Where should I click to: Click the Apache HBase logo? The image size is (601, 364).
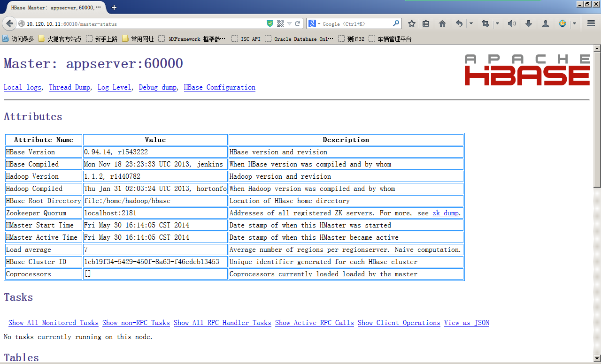527,70
